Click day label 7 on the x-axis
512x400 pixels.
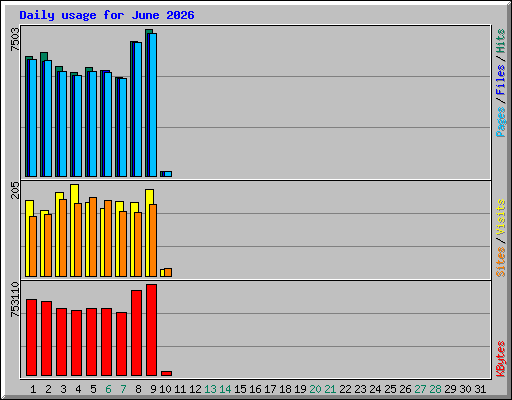click(123, 389)
